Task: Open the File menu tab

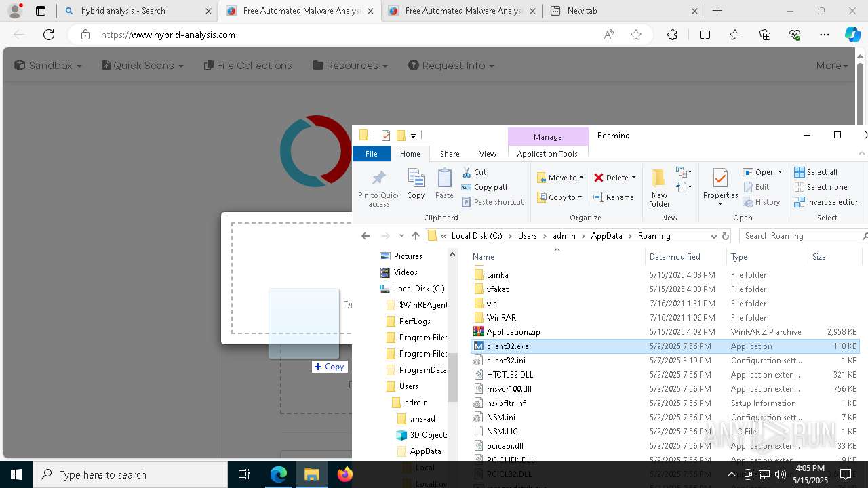Action: pos(372,154)
